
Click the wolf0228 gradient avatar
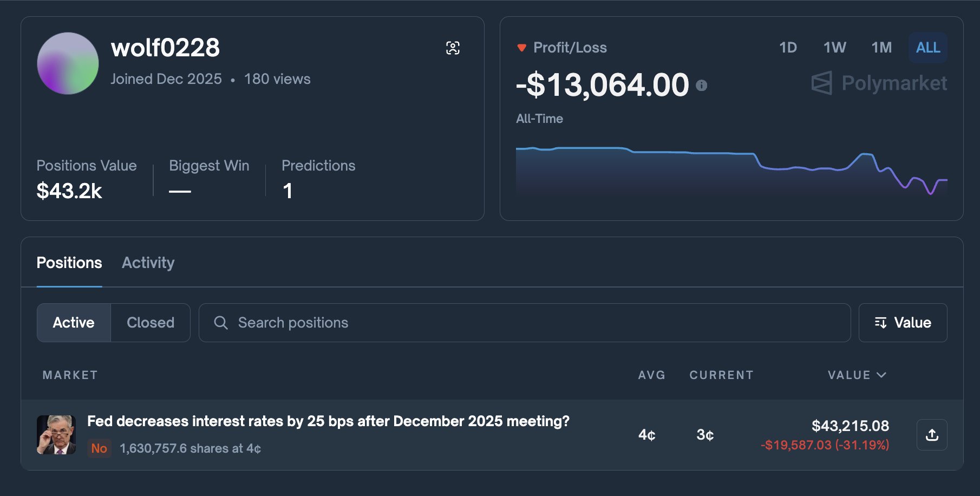click(68, 63)
